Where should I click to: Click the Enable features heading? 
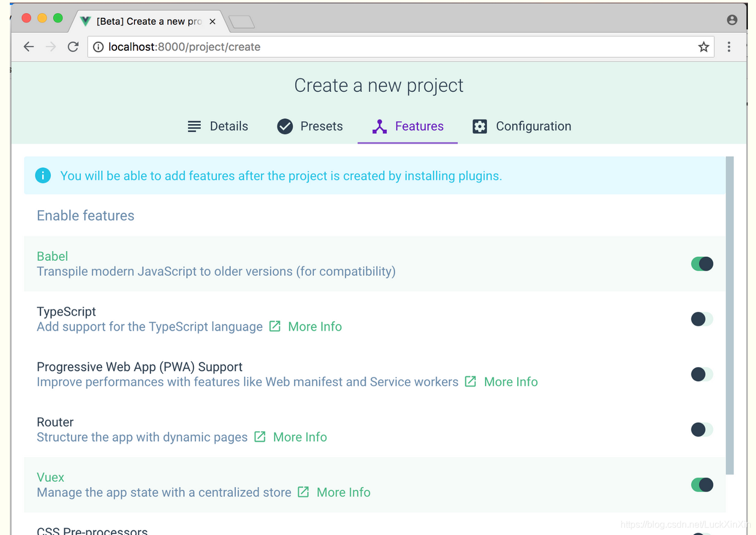(85, 215)
